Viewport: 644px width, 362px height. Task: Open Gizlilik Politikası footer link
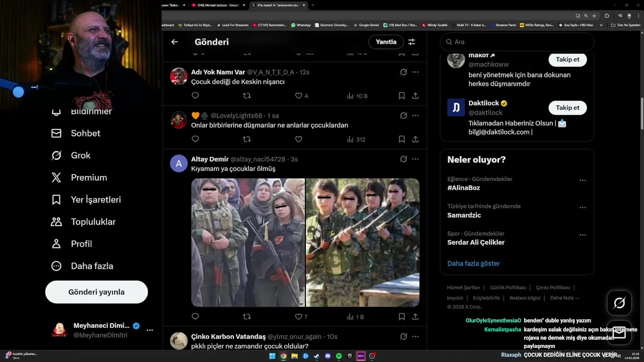tap(508, 288)
